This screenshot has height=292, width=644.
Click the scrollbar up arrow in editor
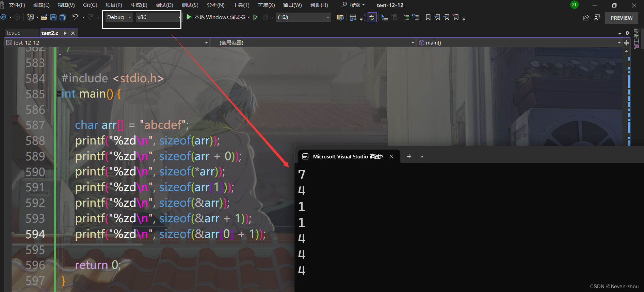pyautogui.click(x=626, y=51)
